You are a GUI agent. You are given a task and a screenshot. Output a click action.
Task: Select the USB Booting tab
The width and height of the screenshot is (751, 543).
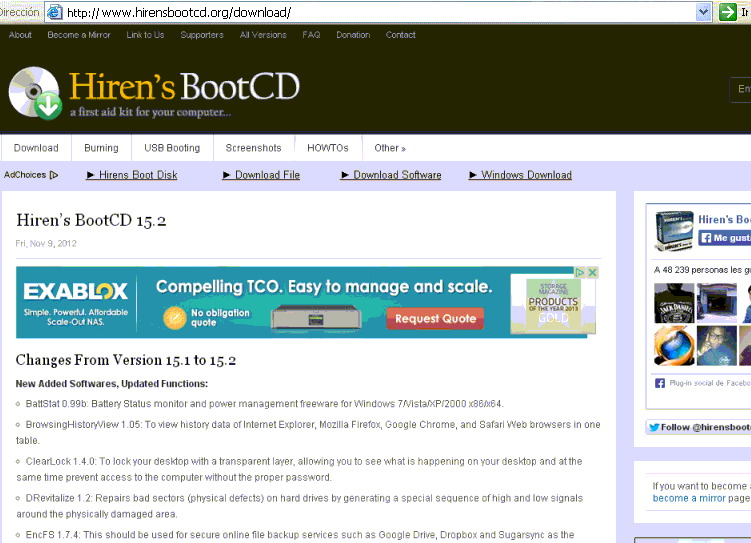(172, 148)
